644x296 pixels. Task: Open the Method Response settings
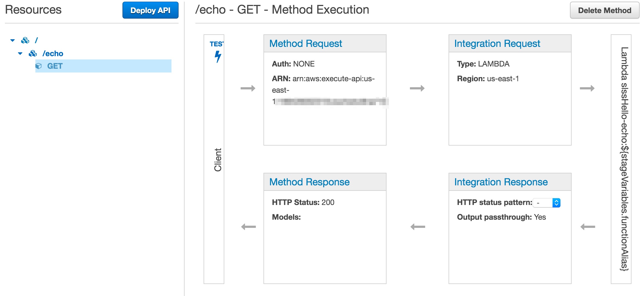point(309,182)
